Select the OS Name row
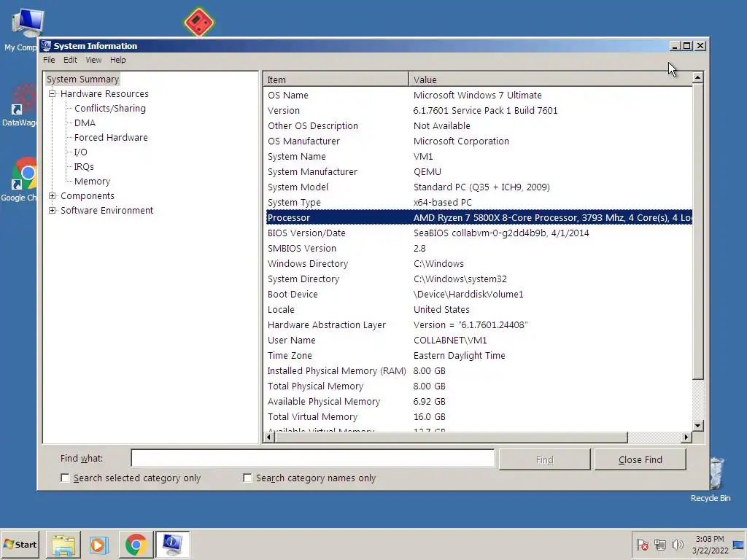 [x=479, y=96]
